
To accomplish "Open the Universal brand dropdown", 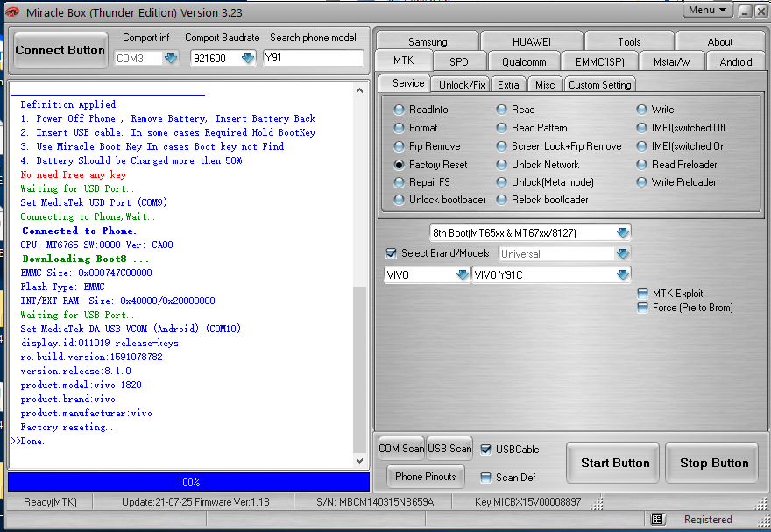I will (x=623, y=253).
